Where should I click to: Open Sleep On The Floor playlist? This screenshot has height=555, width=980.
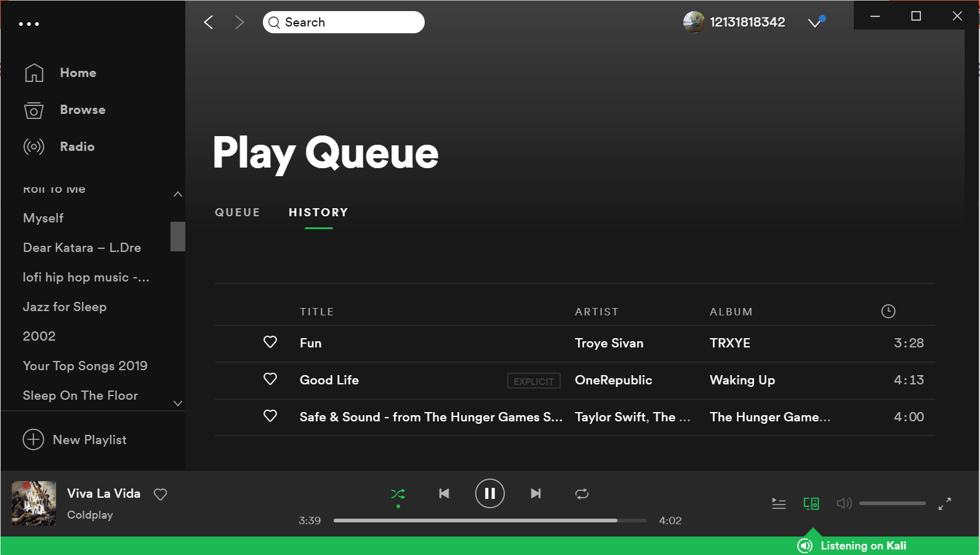[x=80, y=395]
